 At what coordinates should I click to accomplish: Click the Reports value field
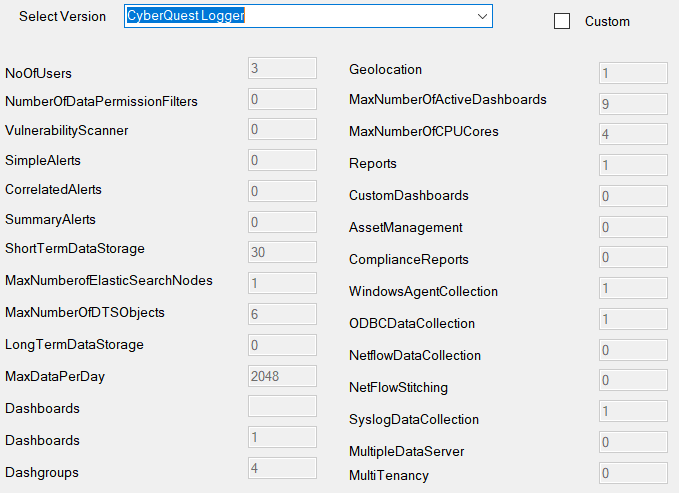point(633,165)
